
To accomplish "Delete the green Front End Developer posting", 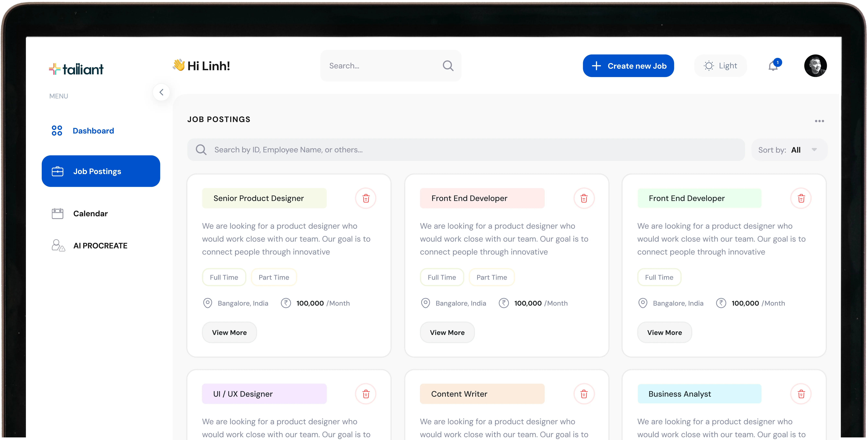I will coord(801,198).
